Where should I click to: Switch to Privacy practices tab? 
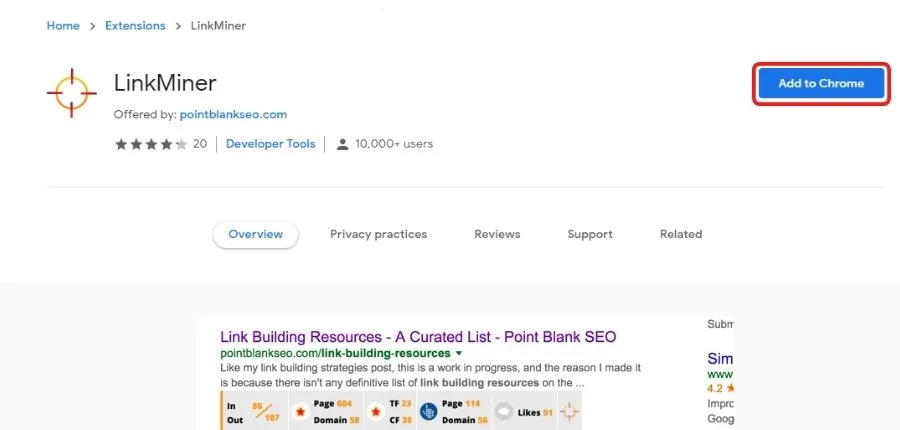tap(378, 234)
